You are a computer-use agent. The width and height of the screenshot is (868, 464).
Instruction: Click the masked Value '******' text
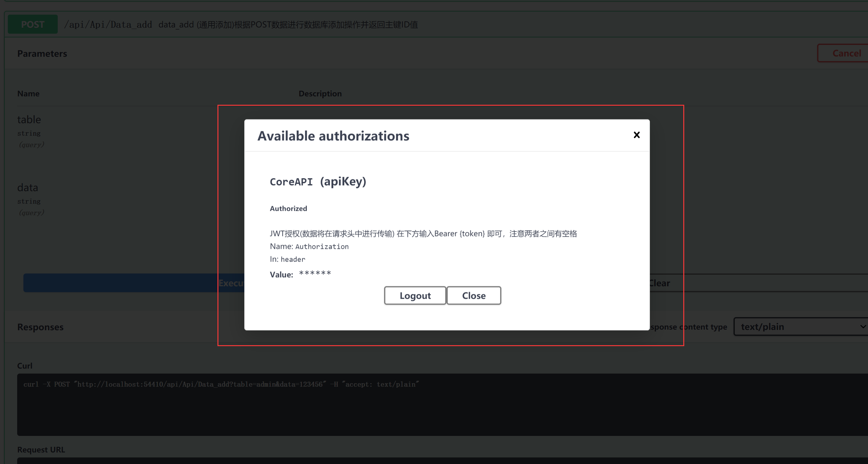(315, 273)
